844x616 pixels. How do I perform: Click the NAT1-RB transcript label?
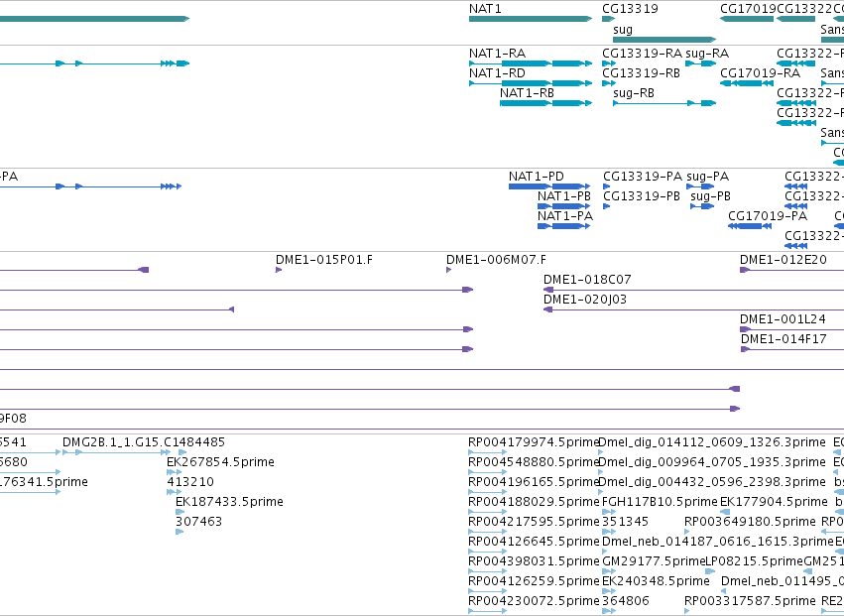[x=527, y=93]
